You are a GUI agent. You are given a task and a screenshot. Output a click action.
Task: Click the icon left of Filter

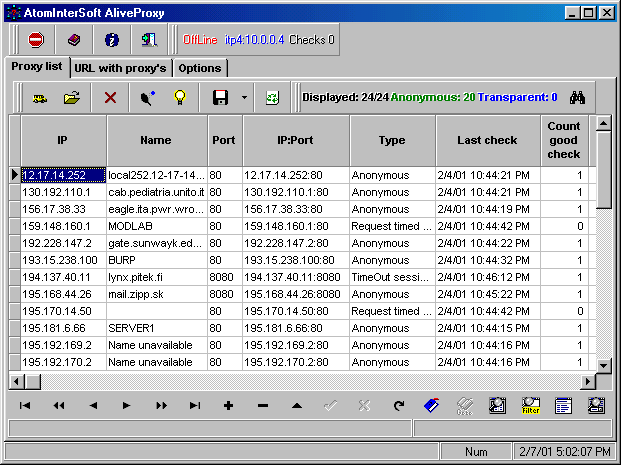tap(497, 406)
